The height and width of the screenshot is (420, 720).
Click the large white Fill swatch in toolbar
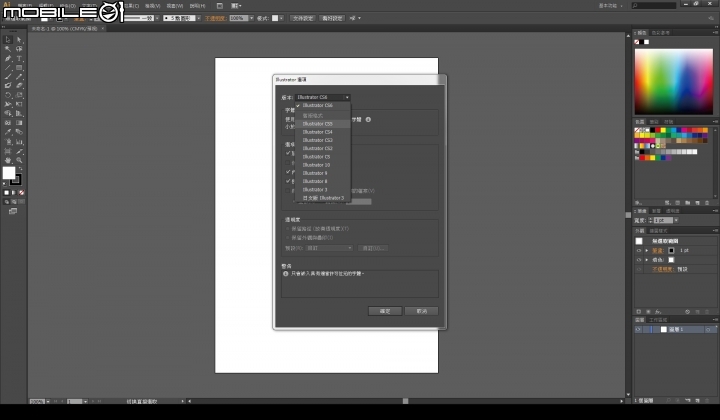(x=9, y=173)
